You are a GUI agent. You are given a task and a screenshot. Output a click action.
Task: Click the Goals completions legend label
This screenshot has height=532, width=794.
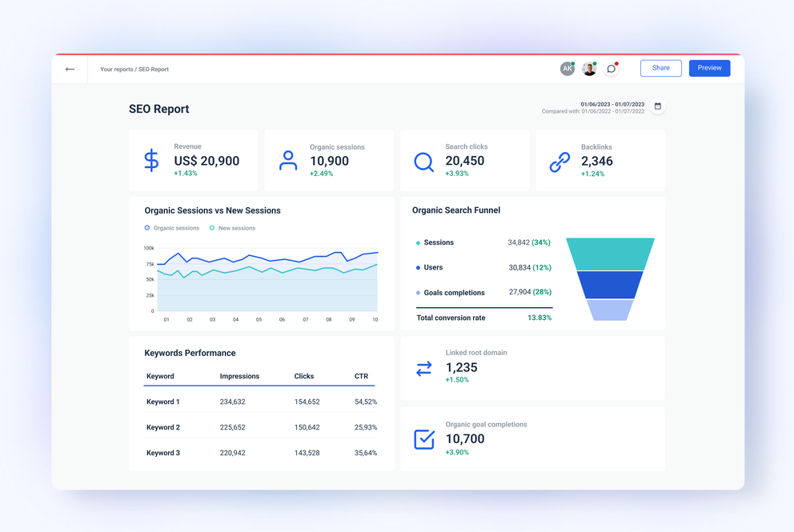(454, 293)
